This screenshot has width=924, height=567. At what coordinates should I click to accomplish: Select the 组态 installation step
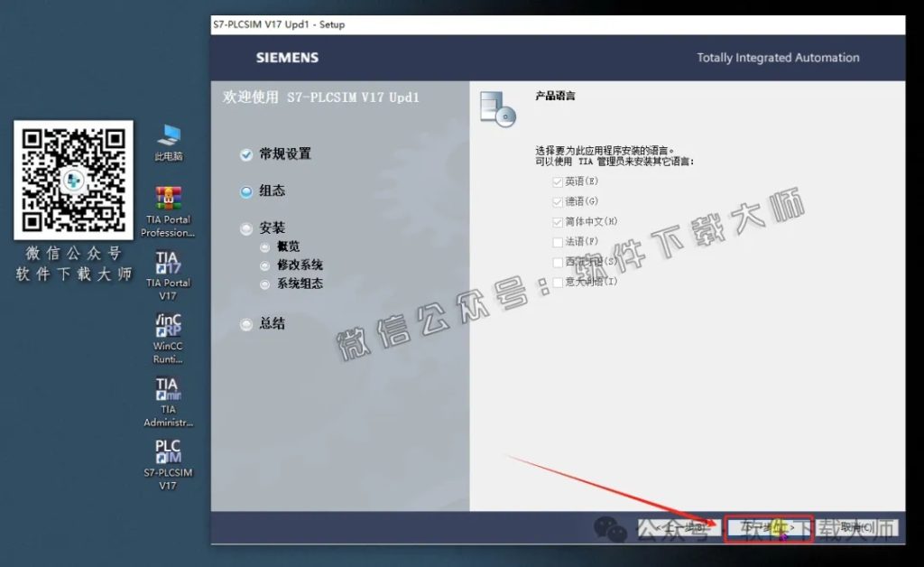(274, 191)
